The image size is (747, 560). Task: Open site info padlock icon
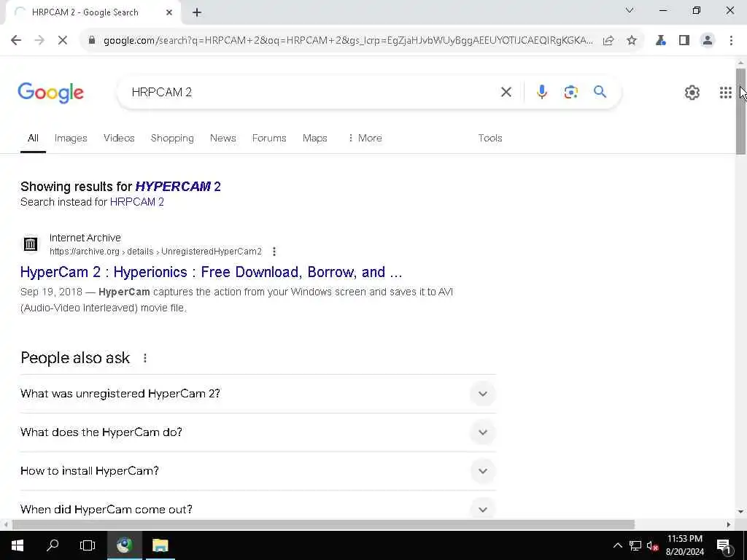click(92, 41)
